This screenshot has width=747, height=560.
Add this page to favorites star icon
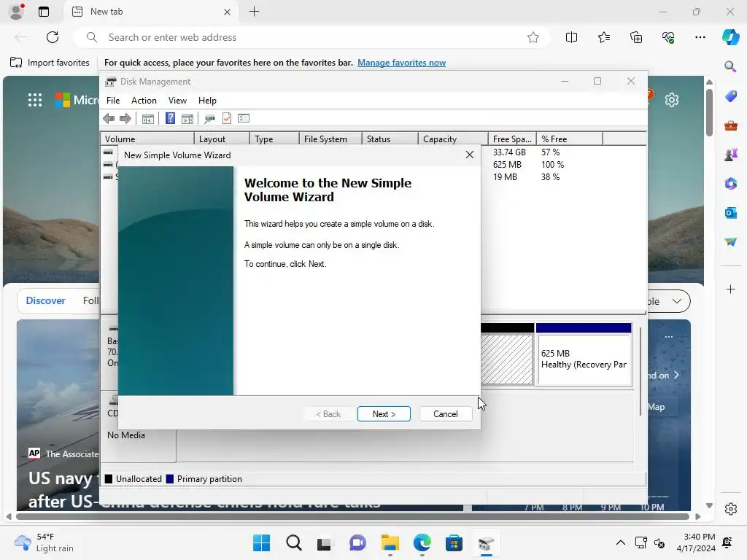coord(533,37)
